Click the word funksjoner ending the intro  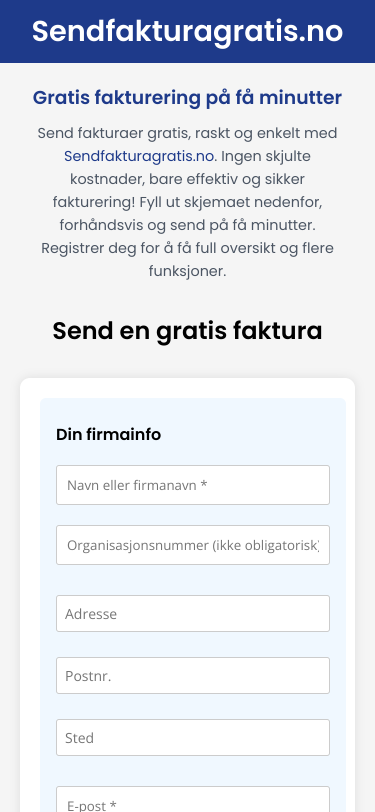pyautogui.click(x=188, y=271)
